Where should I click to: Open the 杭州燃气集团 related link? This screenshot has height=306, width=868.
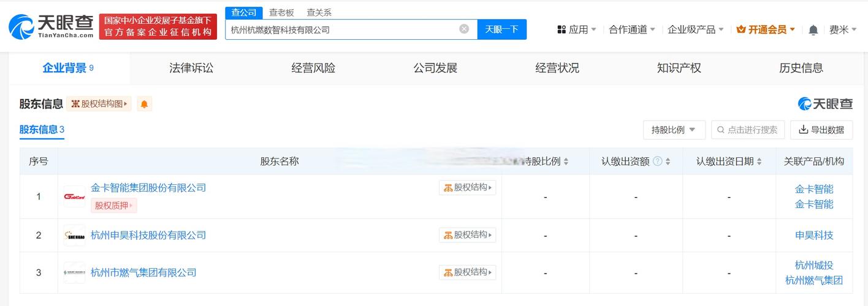click(814, 280)
